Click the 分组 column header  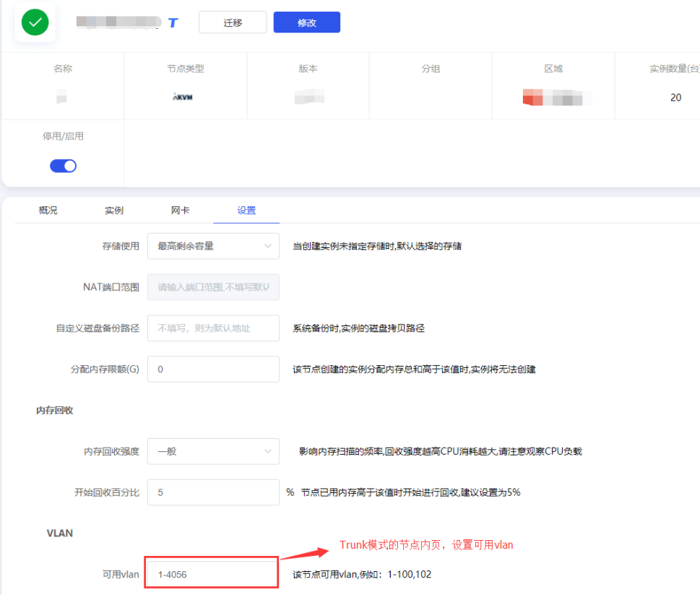point(431,69)
